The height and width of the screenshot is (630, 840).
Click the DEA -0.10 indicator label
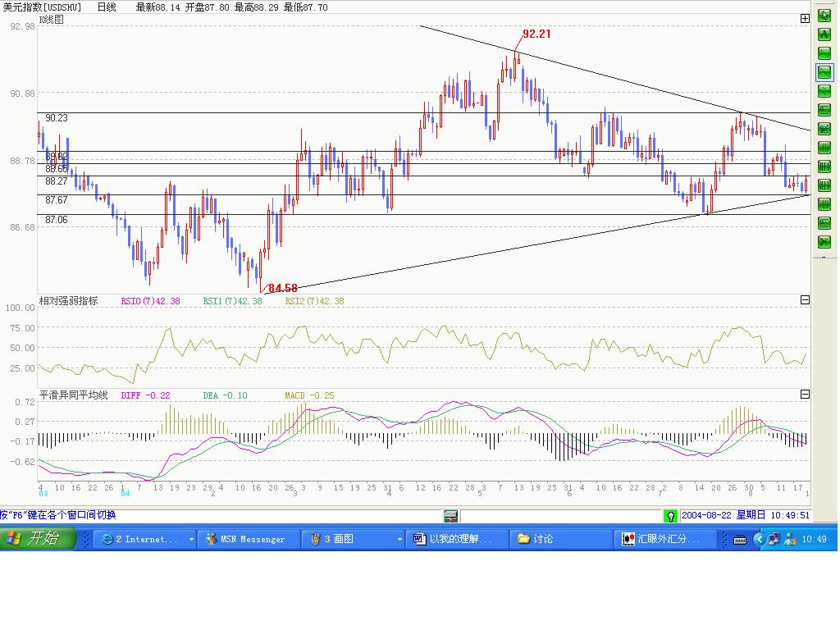(225, 395)
